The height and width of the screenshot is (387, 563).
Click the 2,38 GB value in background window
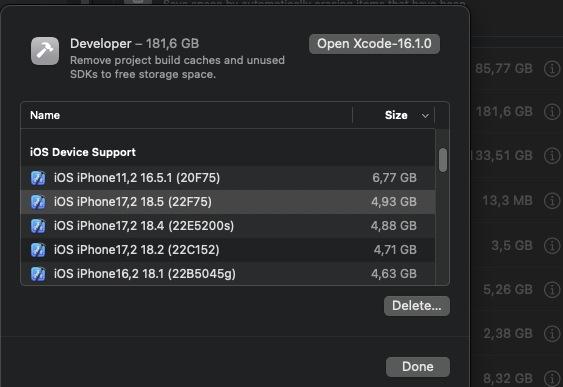(x=508, y=334)
